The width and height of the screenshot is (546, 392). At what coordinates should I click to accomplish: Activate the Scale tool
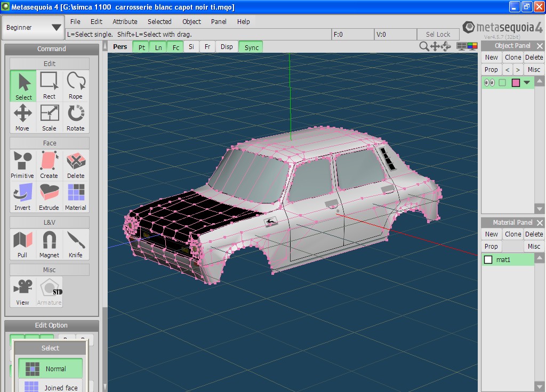[x=49, y=118]
